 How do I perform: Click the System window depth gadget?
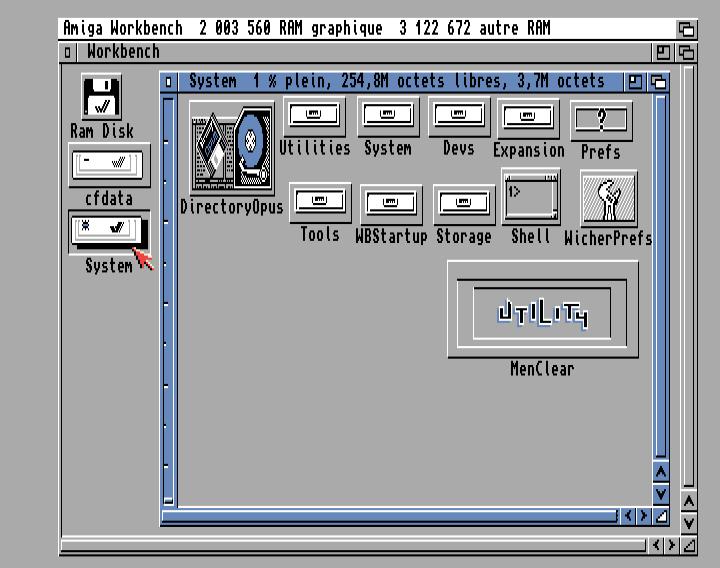pyautogui.click(x=658, y=82)
